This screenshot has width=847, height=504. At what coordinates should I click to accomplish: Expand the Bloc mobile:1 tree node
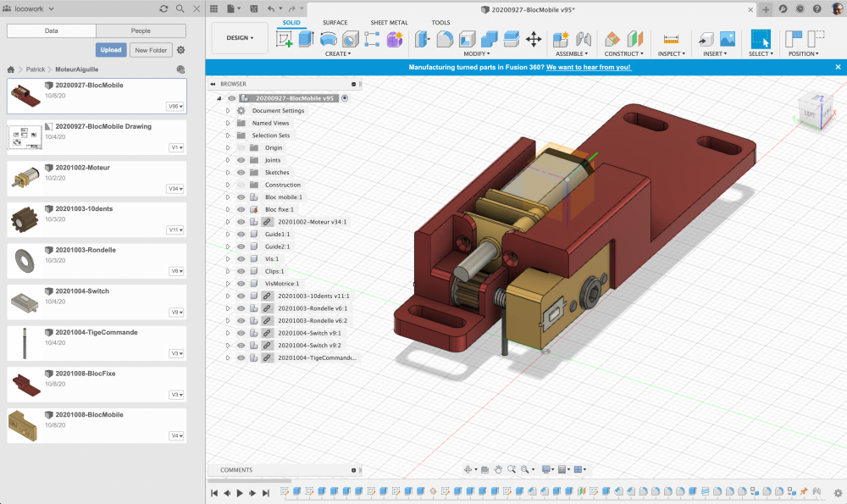228,197
